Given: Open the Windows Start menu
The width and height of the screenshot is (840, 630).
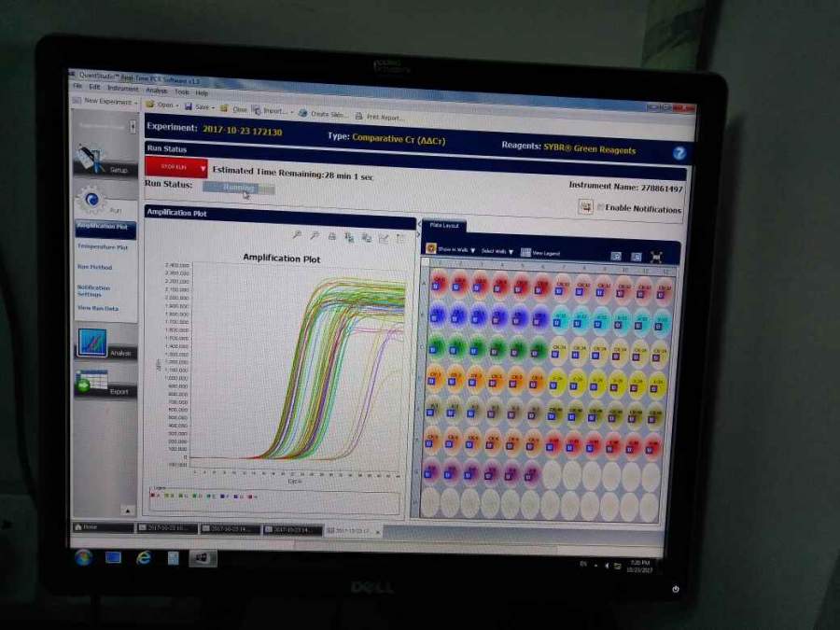Looking at the screenshot, I should click(x=83, y=558).
